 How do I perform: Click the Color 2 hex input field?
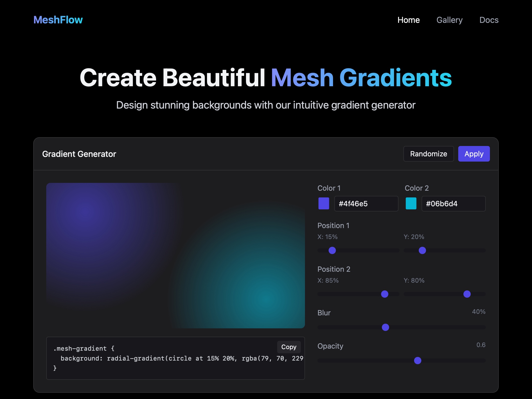454,203
